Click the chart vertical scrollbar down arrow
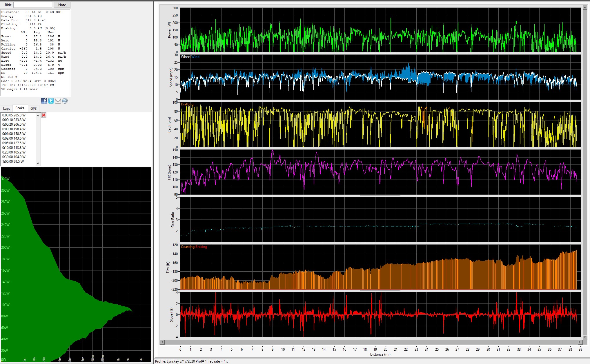The width and height of the screenshot is (590, 364). pyautogui.click(x=585, y=337)
